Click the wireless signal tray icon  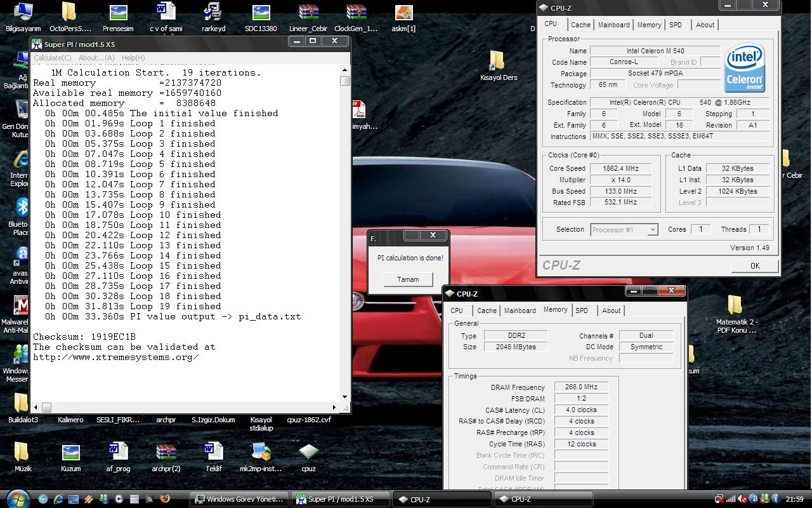[x=730, y=499]
